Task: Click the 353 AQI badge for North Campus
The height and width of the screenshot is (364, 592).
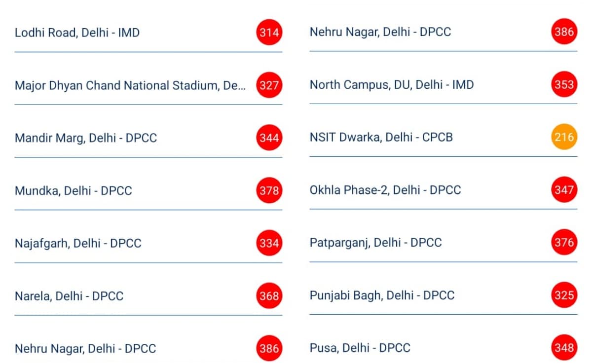Action: [x=564, y=84]
